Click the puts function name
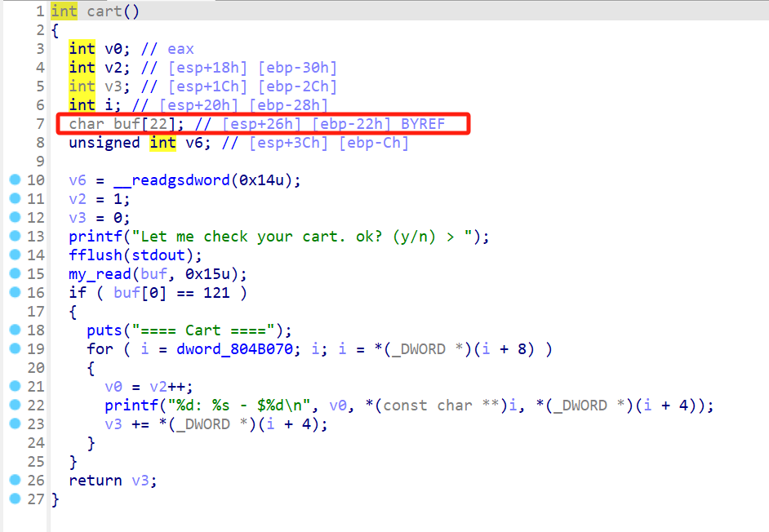The image size is (769, 532). [x=104, y=330]
